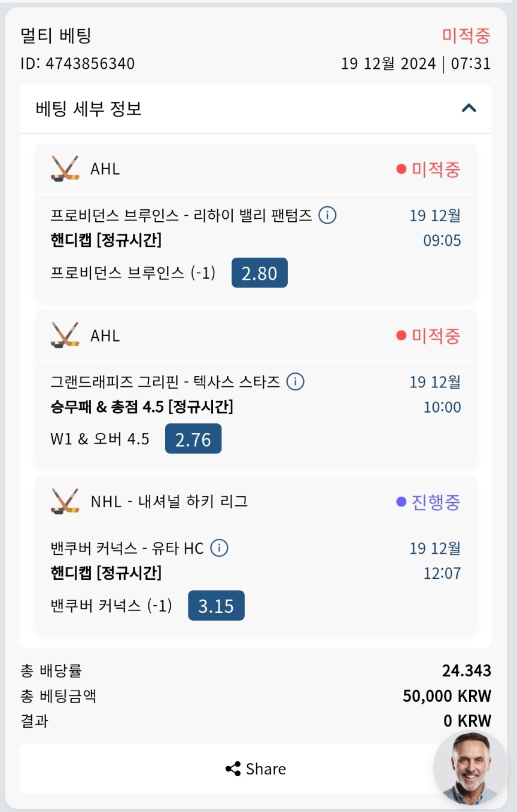Click the 2.80 odds button

(x=259, y=273)
